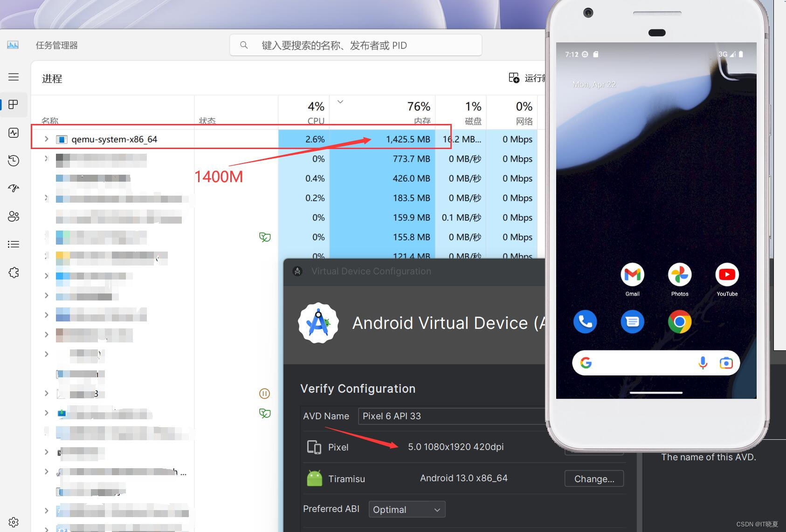Image resolution: width=786 pixels, height=532 pixels.
Task: Open Users page icon in sidebar
Action: pyautogui.click(x=14, y=216)
